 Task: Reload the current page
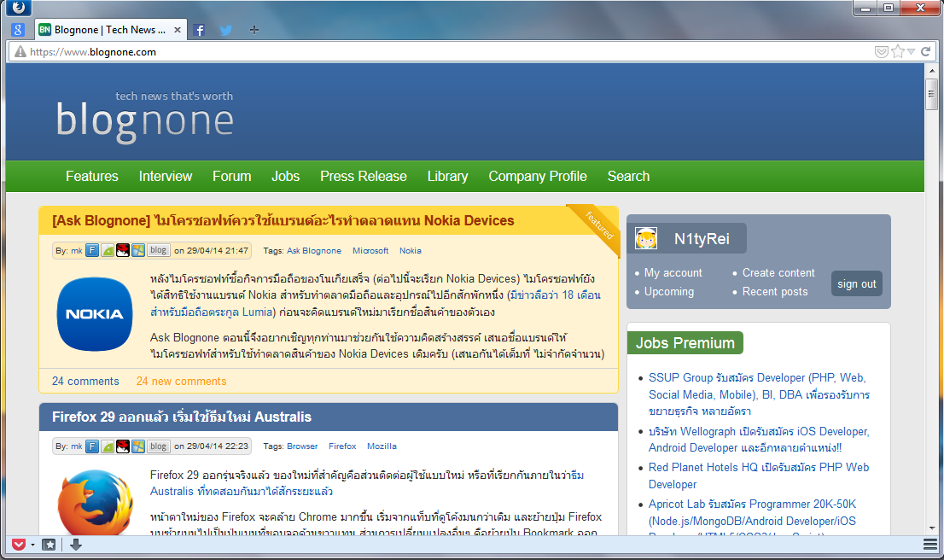click(925, 52)
